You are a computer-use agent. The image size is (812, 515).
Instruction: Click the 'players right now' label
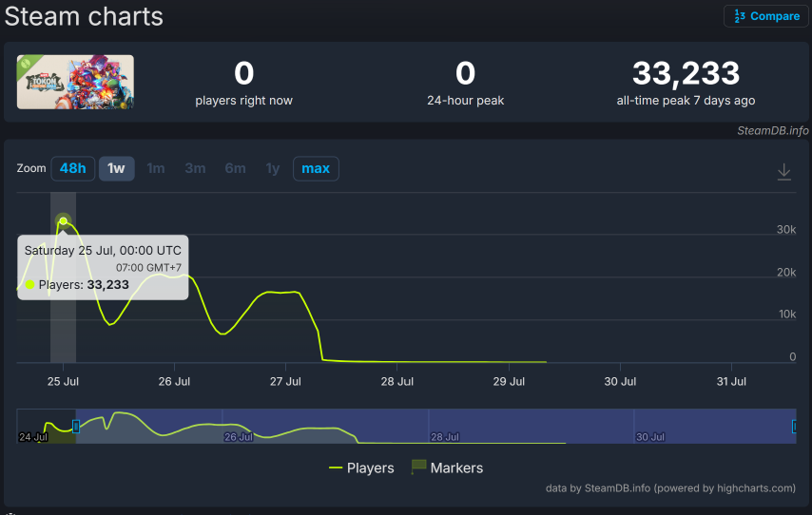tap(244, 101)
